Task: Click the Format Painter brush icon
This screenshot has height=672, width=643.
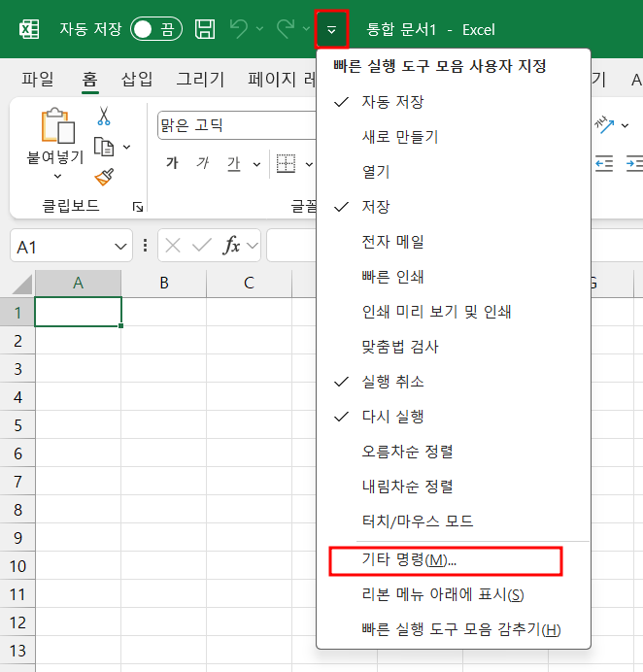Action: point(104,177)
